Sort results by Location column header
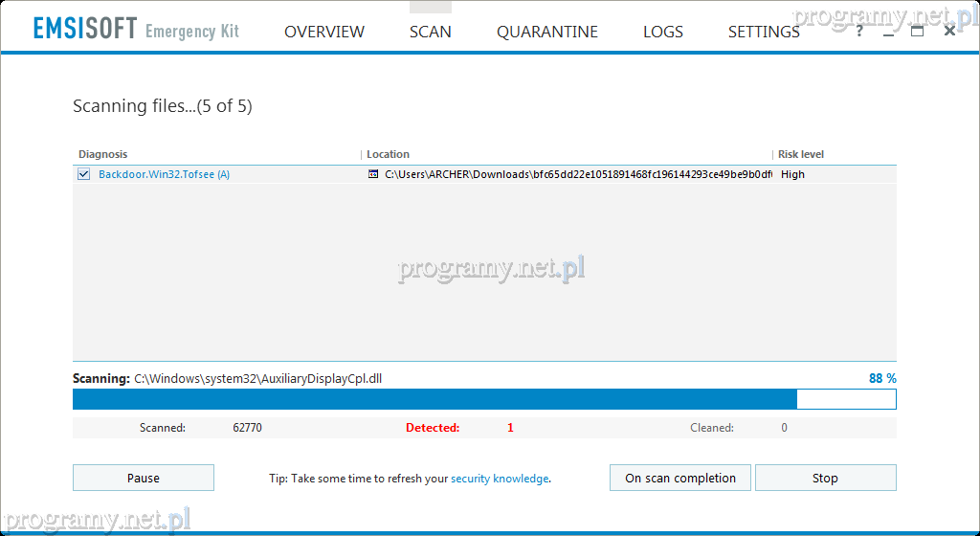The height and width of the screenshot is (536, 980). (388, 154)
